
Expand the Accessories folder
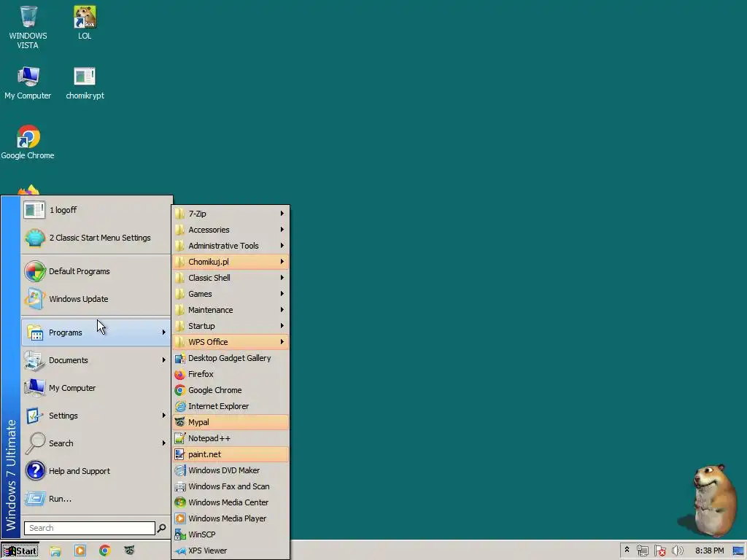pyautogui.click(x=231, y=230)
